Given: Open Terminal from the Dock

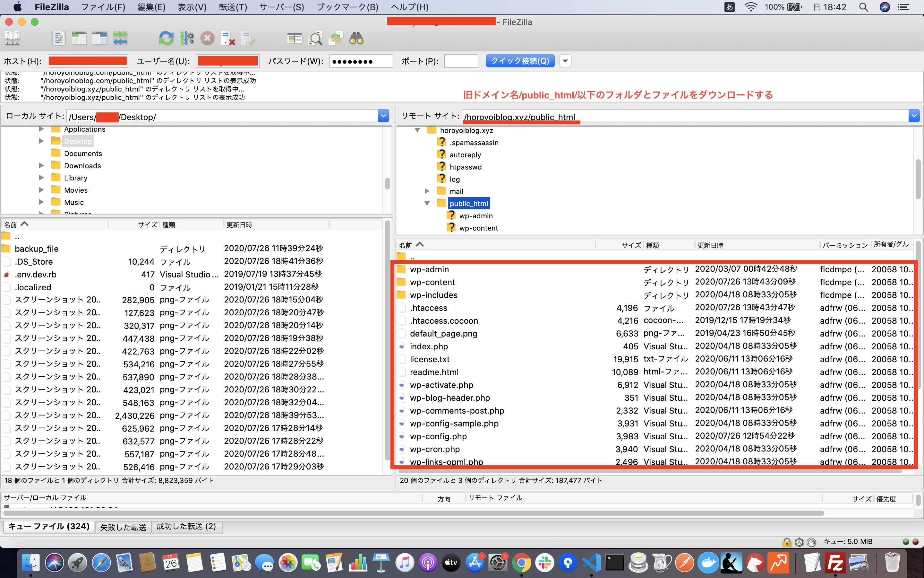Looking at the screenshot, I should click(615, 563).
